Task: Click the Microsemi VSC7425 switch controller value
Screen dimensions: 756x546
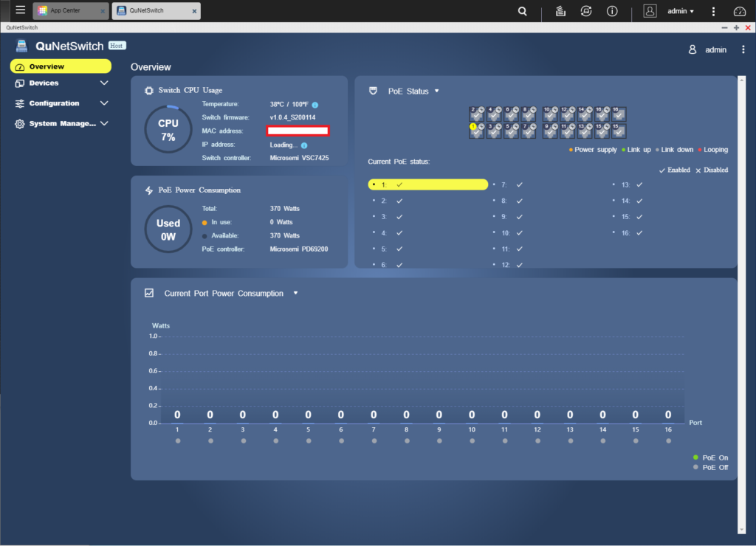Action: [300, 158]
